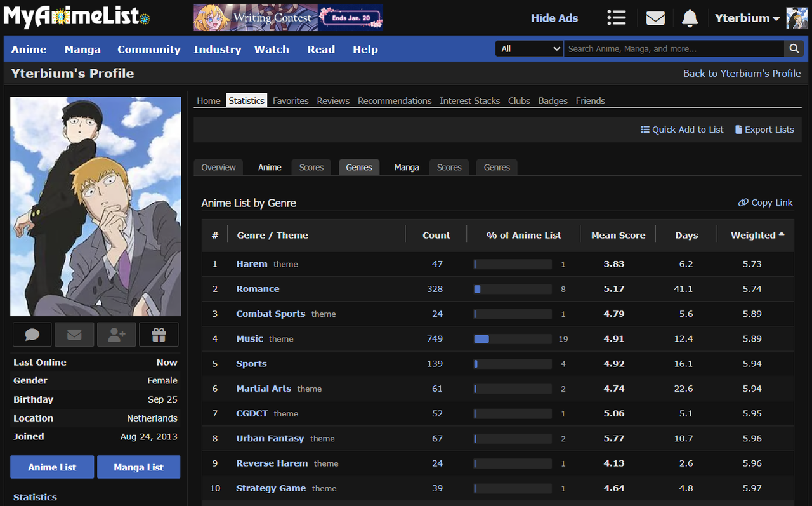Image resolution: width=812 pixels, height=506 pixels.
Task: Switch to the Clubs profile tab
Action: (x=519, y=100)
